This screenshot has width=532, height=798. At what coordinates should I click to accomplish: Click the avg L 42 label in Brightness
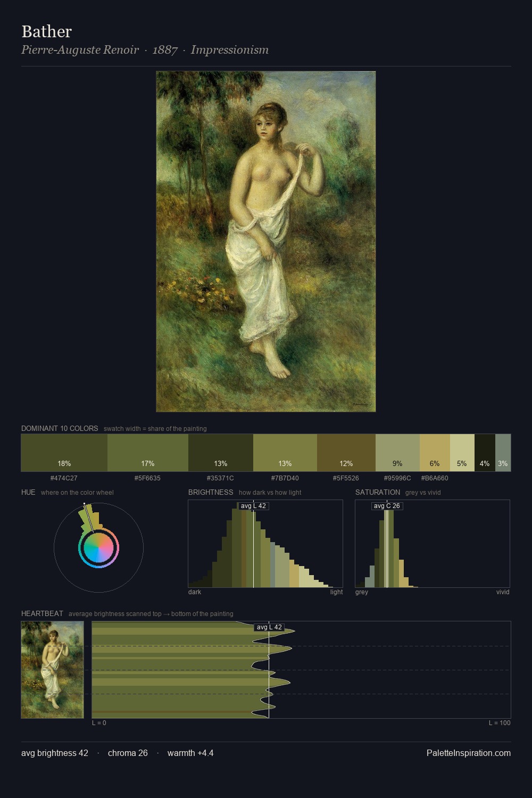click(x=253, y=506)
